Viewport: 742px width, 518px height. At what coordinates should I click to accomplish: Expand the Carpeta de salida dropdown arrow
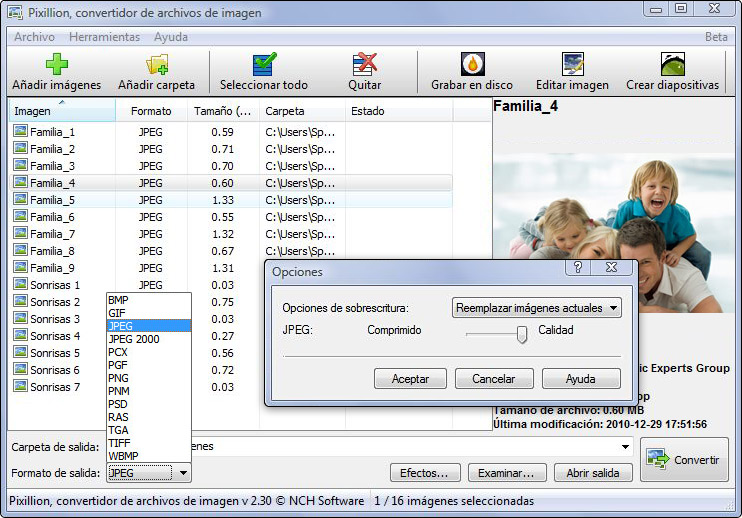pyautogui.click(x=625, y=447)
